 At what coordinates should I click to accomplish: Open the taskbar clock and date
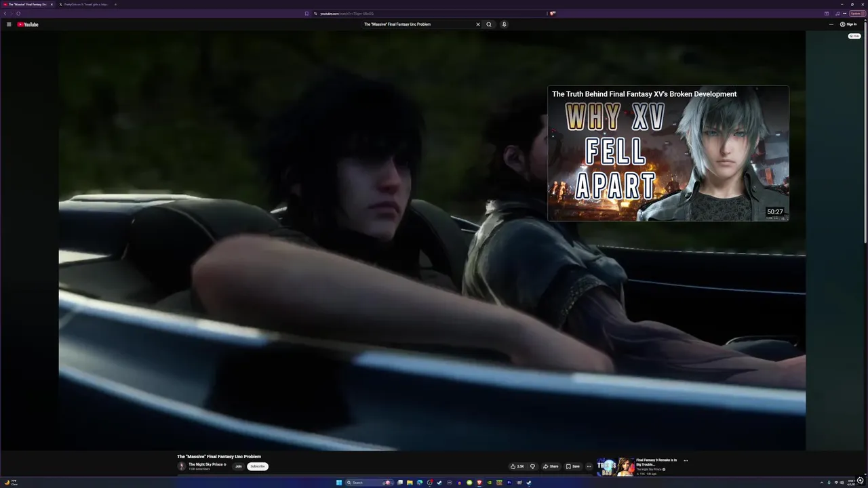(852, 483)
